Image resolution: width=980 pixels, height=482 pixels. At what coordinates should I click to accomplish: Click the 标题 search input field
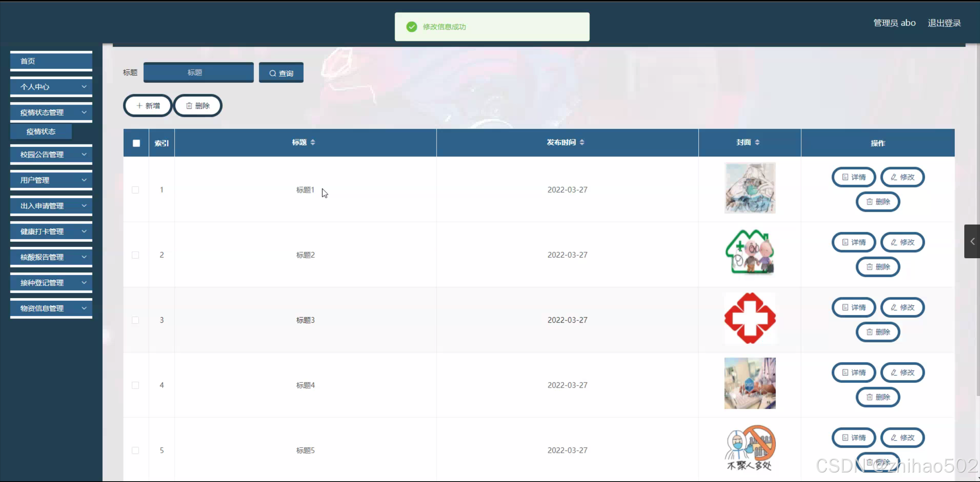point(198,73)
